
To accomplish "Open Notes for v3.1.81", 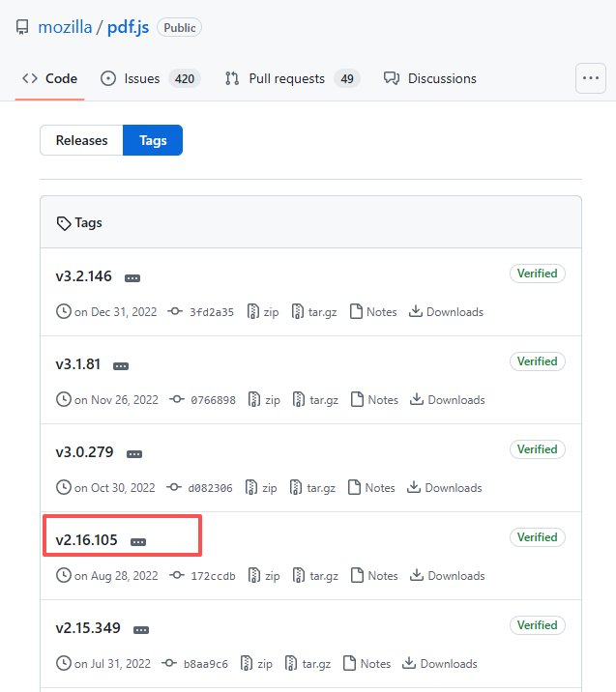I will coord(375,400).
